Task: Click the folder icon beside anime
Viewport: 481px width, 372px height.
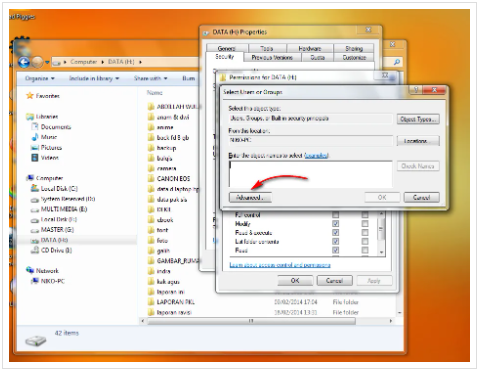Action: click(x=151, y=127)
